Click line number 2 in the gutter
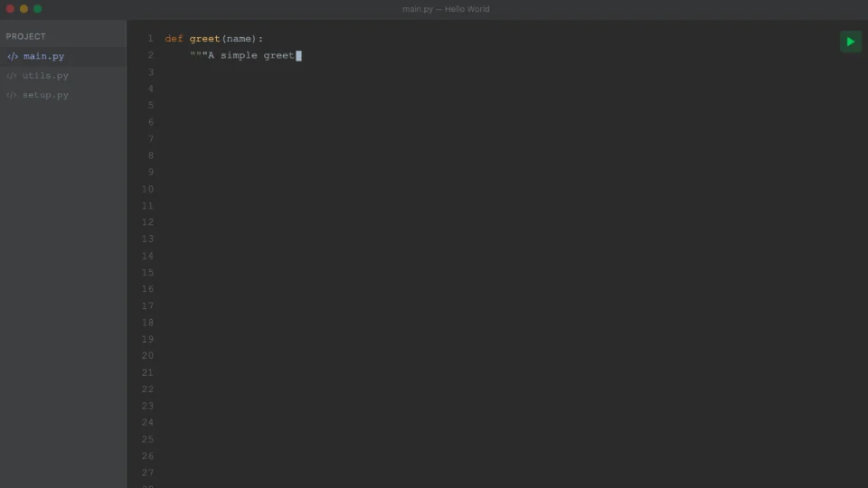The height and width of the screenshot is (488, 868). click(150, 55)
